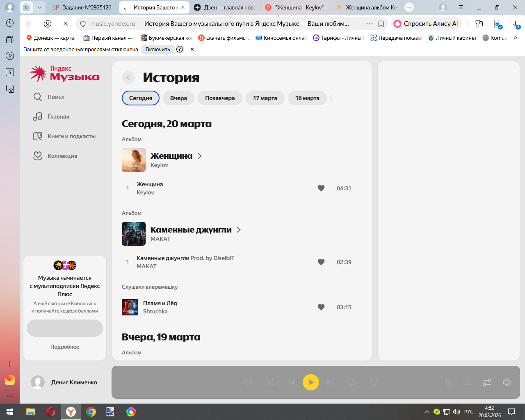Toggle repeat mode in the player
525x420 pixels.
(352, 382)
